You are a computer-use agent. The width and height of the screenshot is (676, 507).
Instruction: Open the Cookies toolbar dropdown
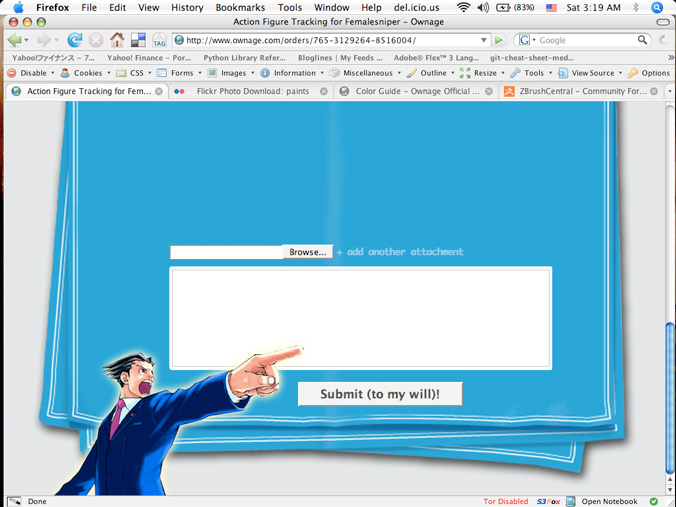click(x=85, y=73)
